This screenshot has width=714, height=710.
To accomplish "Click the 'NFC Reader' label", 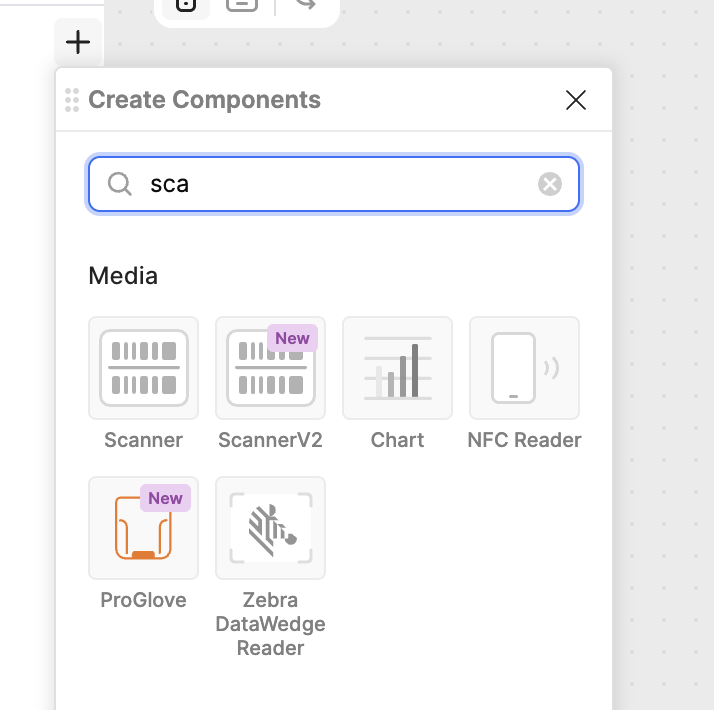I will 524,440.
